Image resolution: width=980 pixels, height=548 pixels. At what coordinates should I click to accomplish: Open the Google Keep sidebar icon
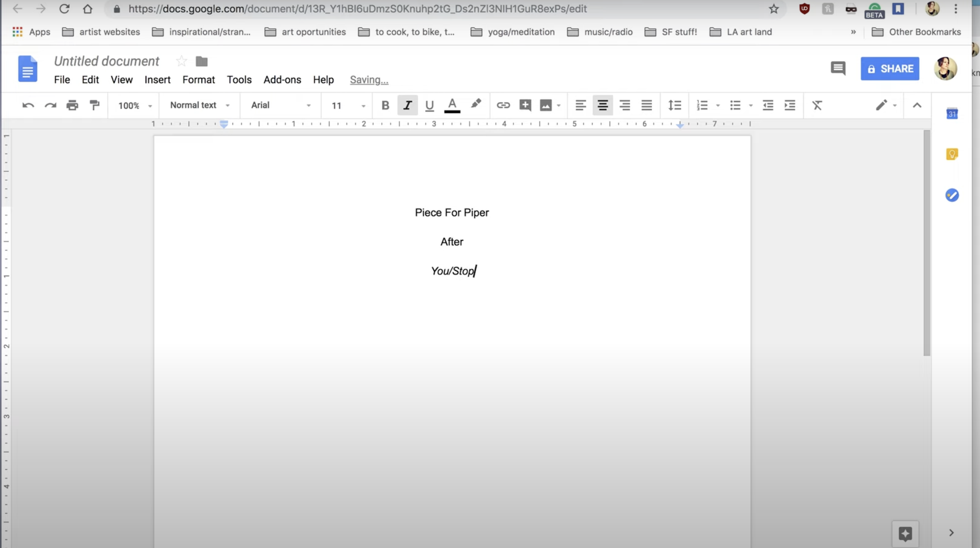tap(952, 154)
